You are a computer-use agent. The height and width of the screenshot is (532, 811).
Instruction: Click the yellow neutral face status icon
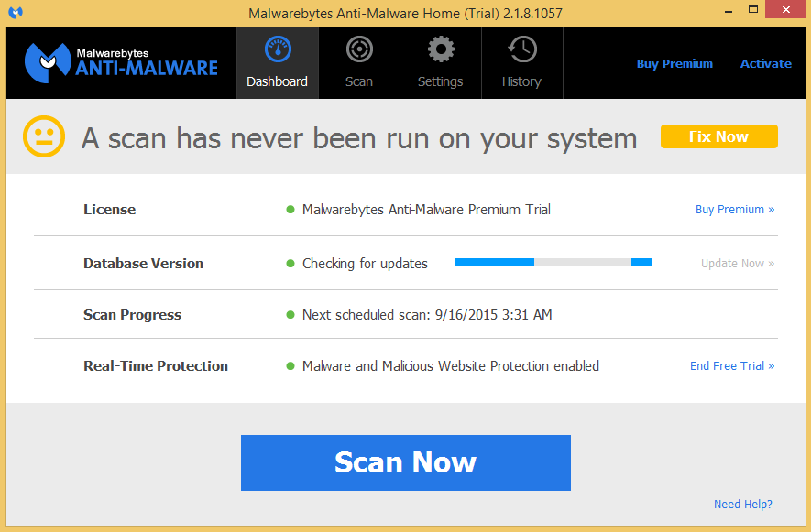(x=44, y=136)
